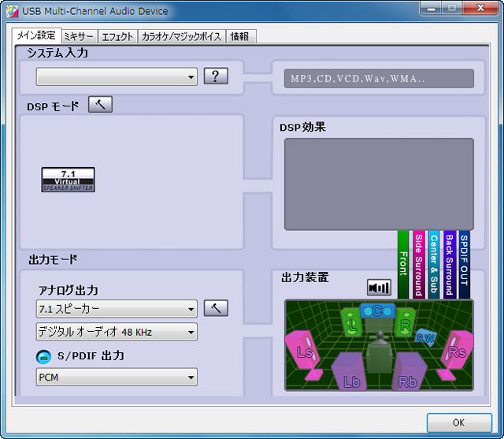
Task: Click the speaker test volume icon
Action: (x=379, y=288)
